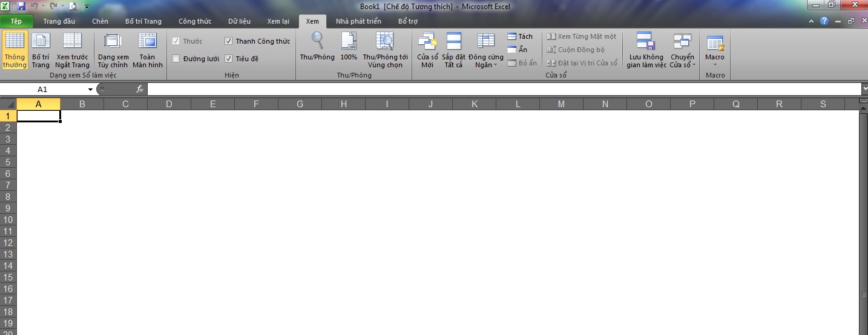Switch to Bố trí Trang page layout view
The width and height of the screenshot is (868, 335).
coord(41,50)
